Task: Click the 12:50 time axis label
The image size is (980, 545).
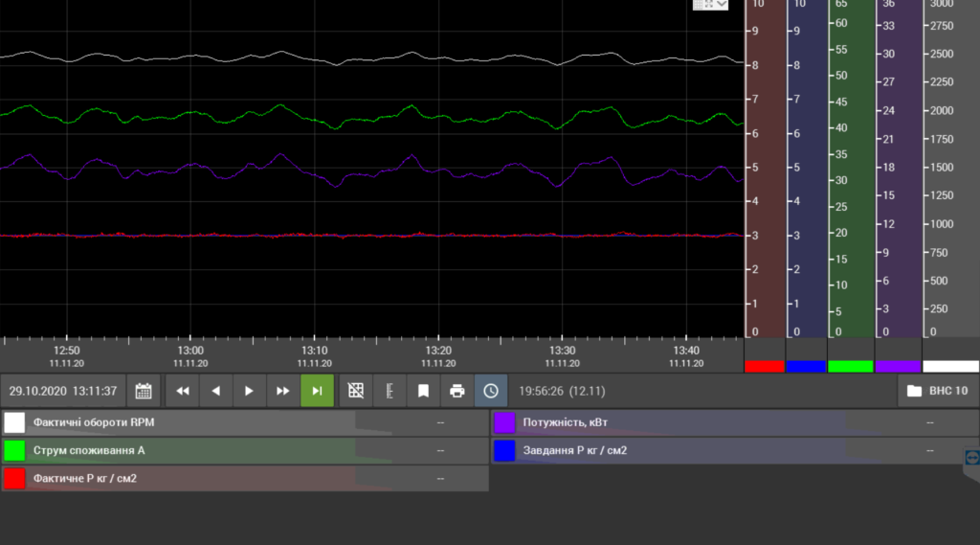Action: pyautogui.click(x=67, y=356)
